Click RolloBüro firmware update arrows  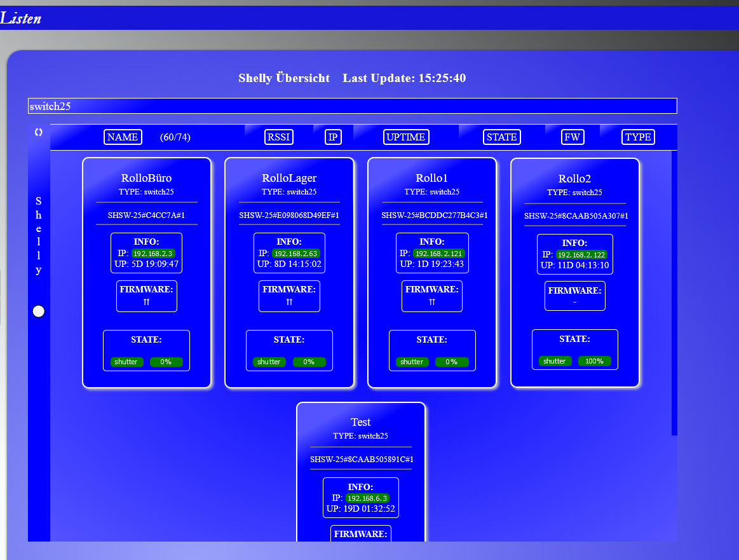point(146,303)
